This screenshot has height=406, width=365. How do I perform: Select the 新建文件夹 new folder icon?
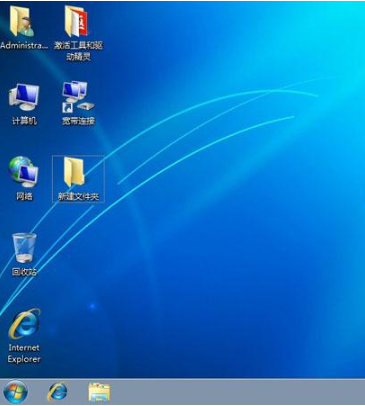(74, 172)
